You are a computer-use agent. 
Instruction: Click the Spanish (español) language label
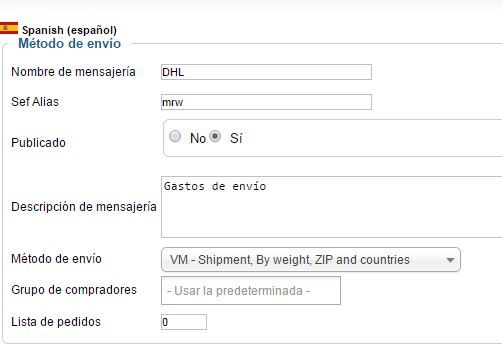pos(69,30)
